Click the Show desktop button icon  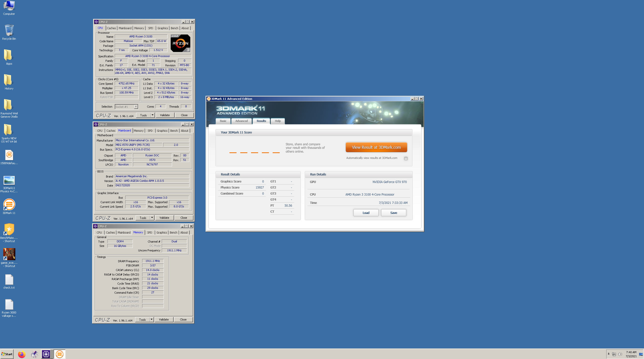pyautogui.click(x=641, y=354)
